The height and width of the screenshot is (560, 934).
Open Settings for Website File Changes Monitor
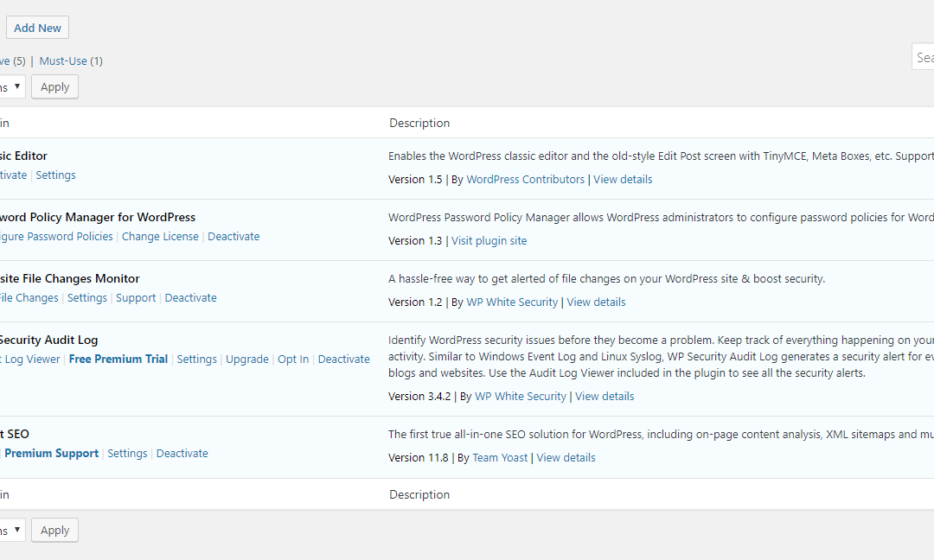[87, 297]
